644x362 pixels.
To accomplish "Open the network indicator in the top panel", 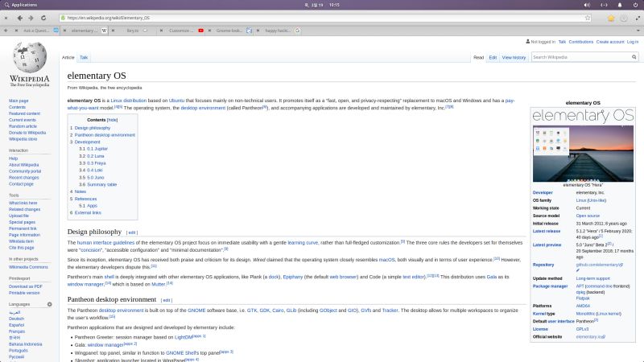I will coord(604,5).
